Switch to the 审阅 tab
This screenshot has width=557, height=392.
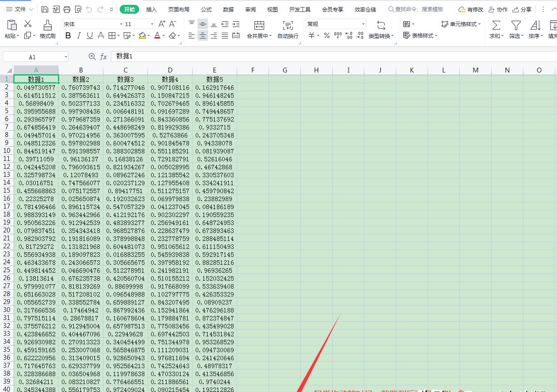250,9
